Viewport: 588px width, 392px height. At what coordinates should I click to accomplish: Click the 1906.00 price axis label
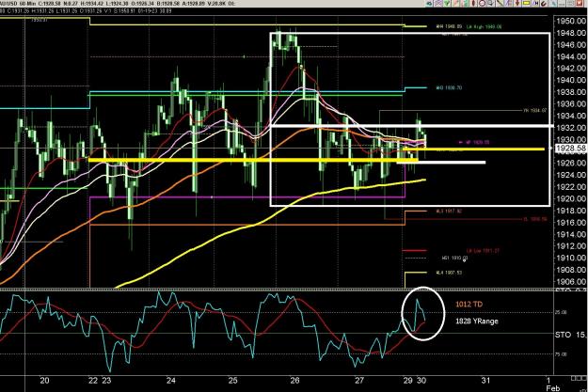pos(571,281)
